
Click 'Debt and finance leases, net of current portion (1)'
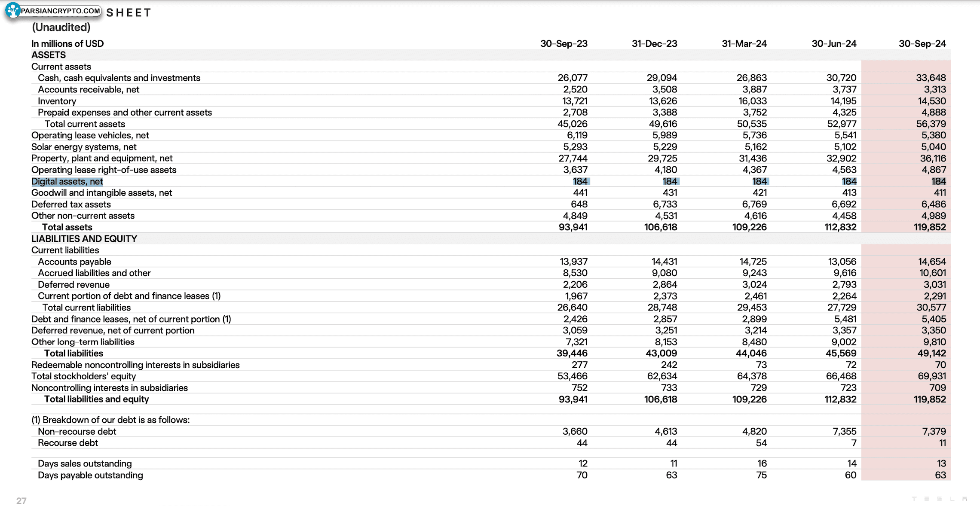point(131,319)
